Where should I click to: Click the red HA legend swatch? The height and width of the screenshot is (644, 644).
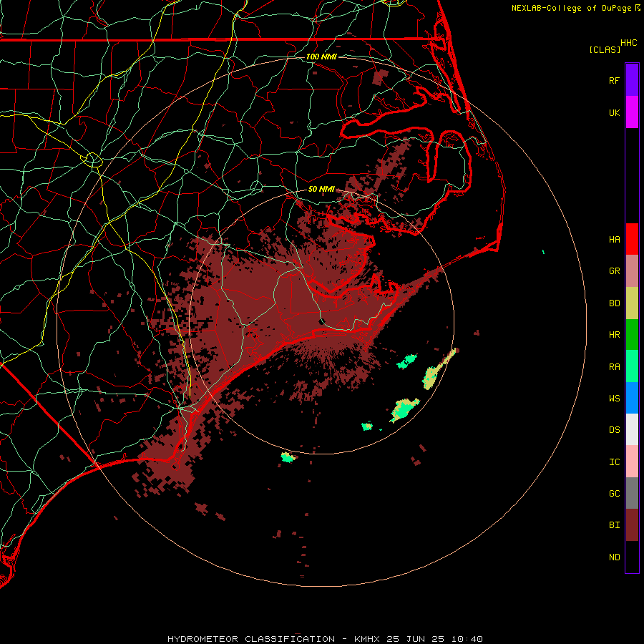pyautogui.click(x=632, y=239)
